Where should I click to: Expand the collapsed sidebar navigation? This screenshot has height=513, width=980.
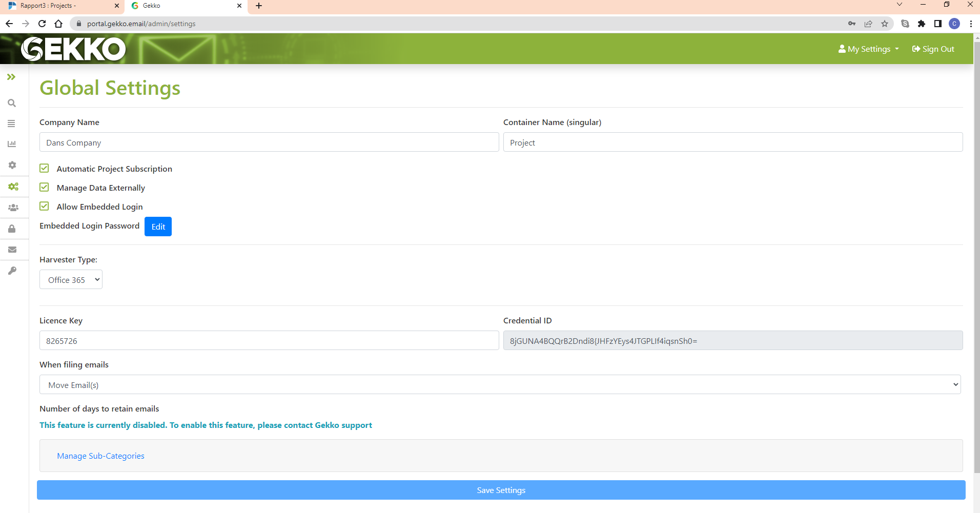click(x=11, y=77)
